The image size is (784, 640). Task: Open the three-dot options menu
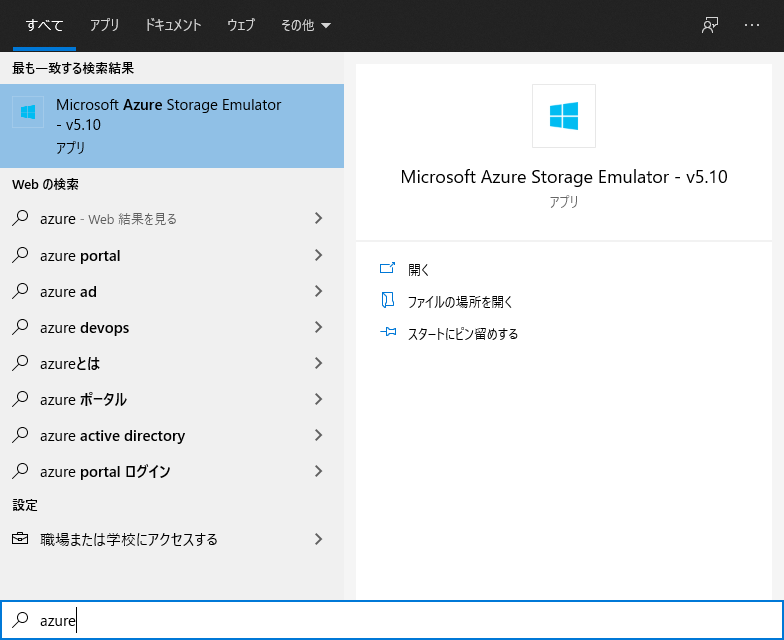752,25
